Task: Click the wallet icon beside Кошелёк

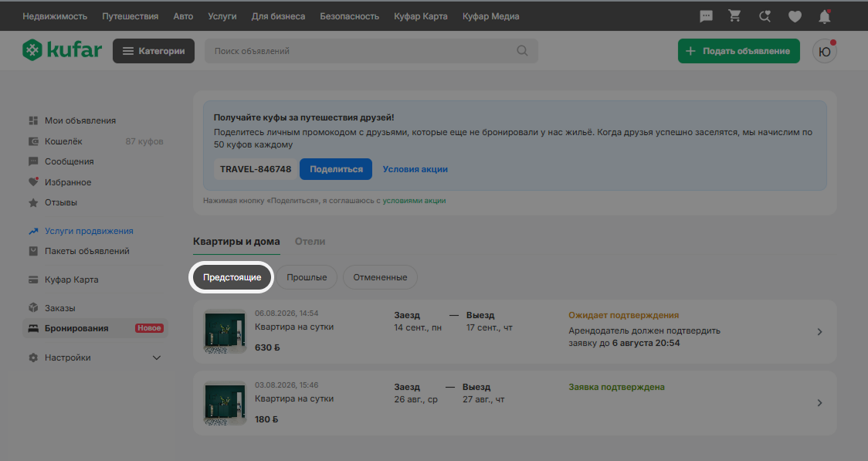Action: pyautogui.click(x=33, y=141)
